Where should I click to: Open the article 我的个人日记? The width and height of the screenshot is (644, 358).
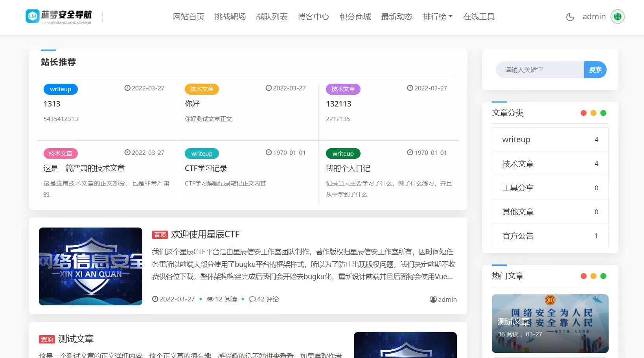click(348, 168)
